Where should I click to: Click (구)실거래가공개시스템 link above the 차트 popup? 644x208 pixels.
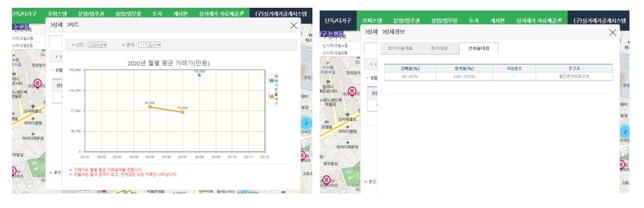pyautogui.click(x=281, y=14)
